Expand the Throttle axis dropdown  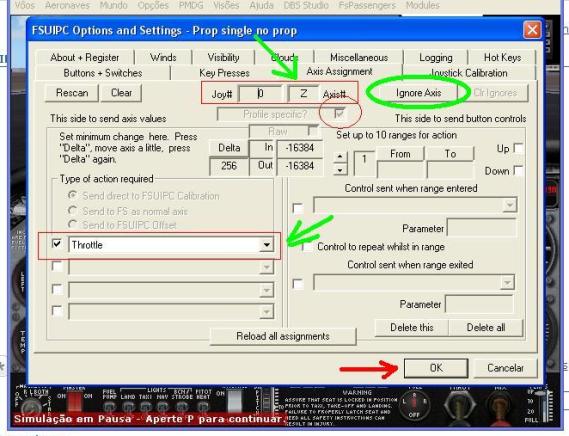coord(267,245)
